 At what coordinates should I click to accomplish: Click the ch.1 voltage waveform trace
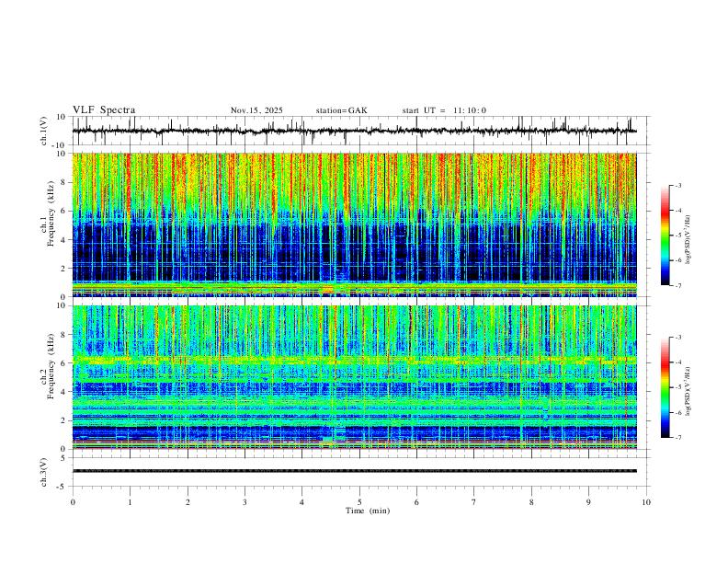pos(354,131)
